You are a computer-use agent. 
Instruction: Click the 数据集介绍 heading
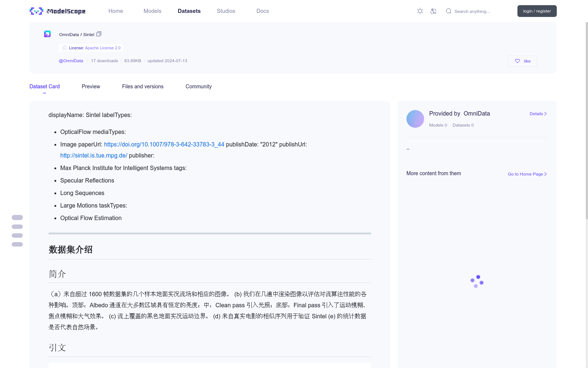tap(71, 250)
